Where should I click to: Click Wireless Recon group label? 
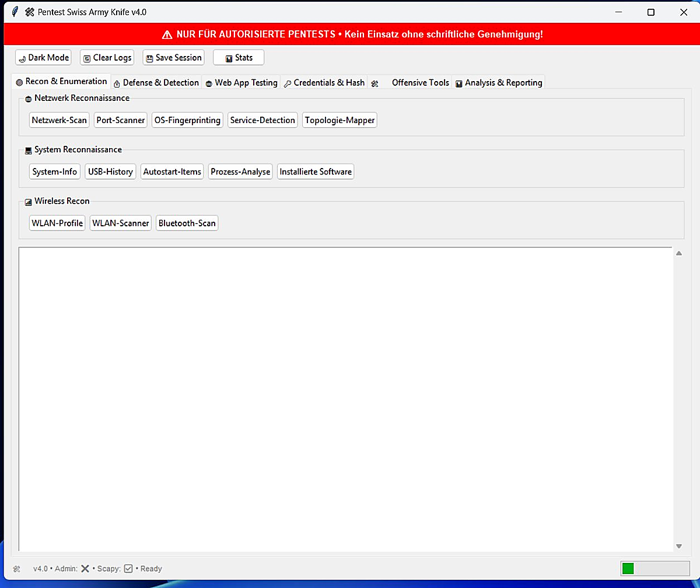pyautogui.click(x=62, y=201)
